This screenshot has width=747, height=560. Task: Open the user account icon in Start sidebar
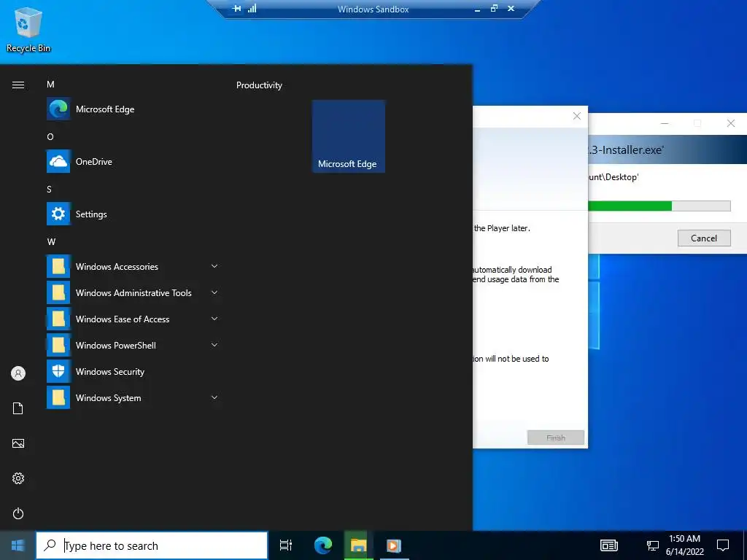point(18,373)
